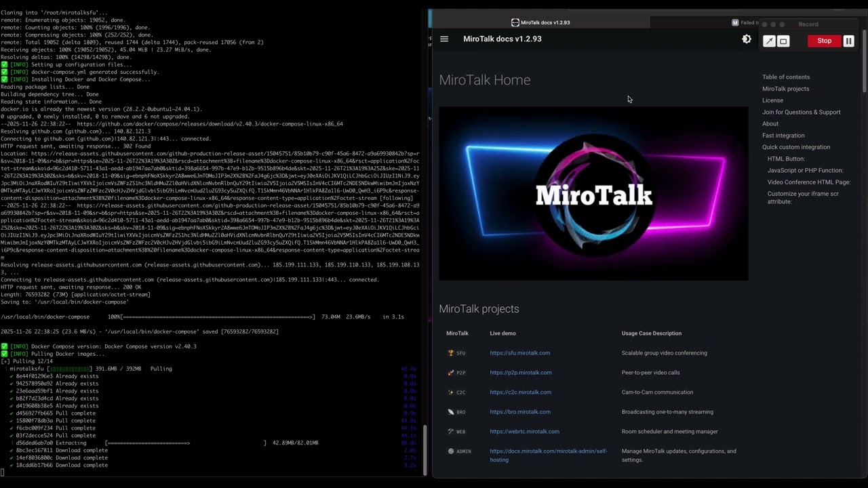Open JavaScript or PHP Function: sub-section link
Screen dimensions: 868x488
coord(805,170)
